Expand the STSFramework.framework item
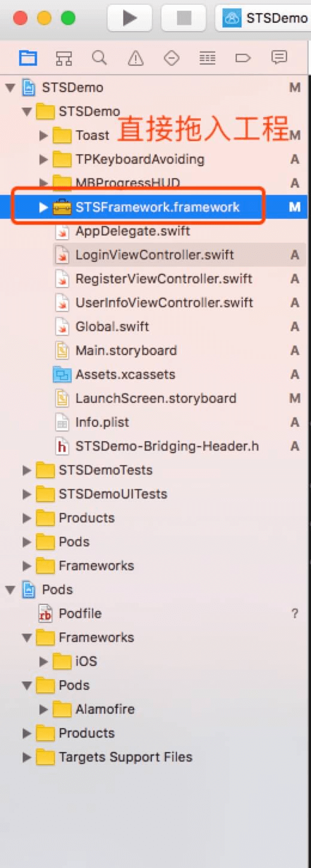This screenshot has width=311, height=868. pyautogui.click(x=43, y=207)
